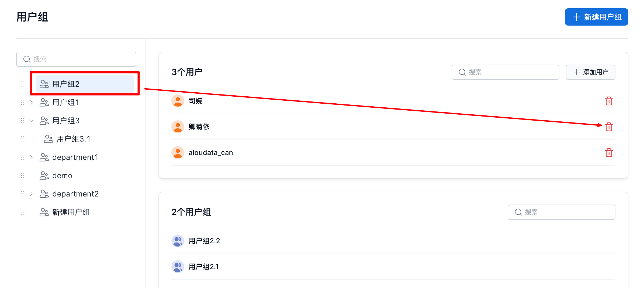The width and height of the screenshot is (644, 288).
Task: Click drag handle beside 新建用户组 item
Action: tap(23, 212)
